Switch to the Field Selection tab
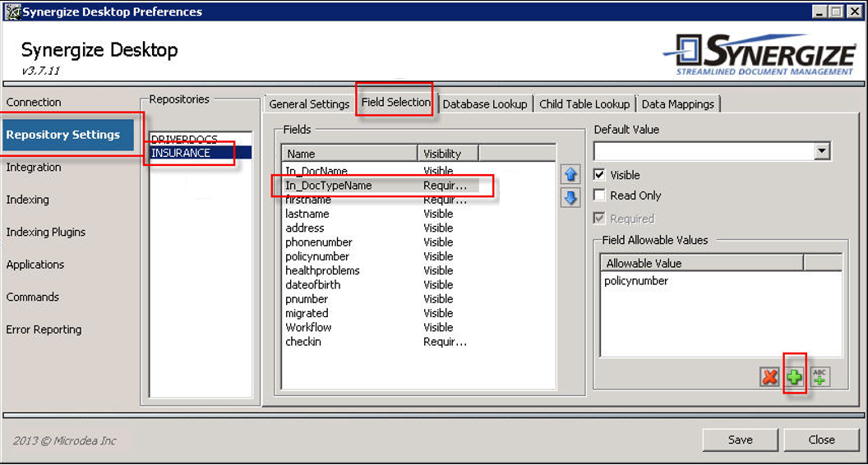 tap(396, 103)
